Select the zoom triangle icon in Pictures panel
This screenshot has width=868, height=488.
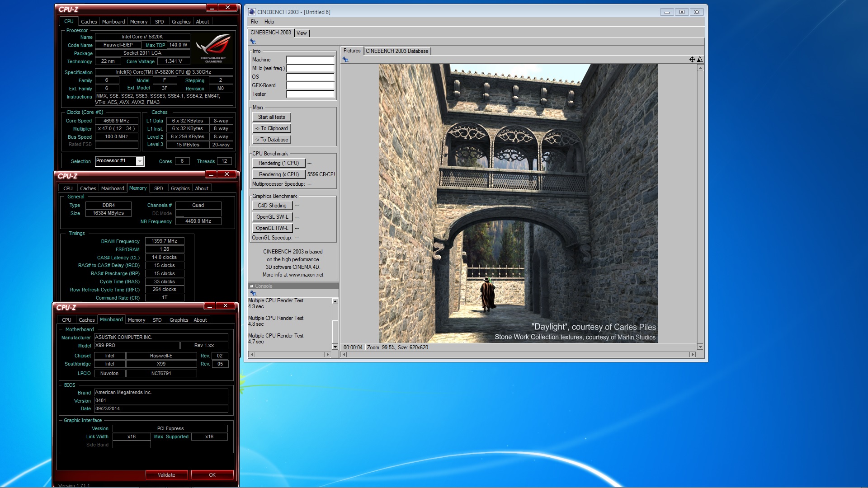click(700, 60)
